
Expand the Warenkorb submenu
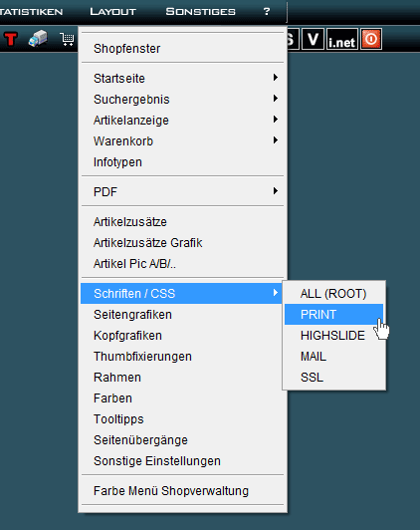click(183, 140)
